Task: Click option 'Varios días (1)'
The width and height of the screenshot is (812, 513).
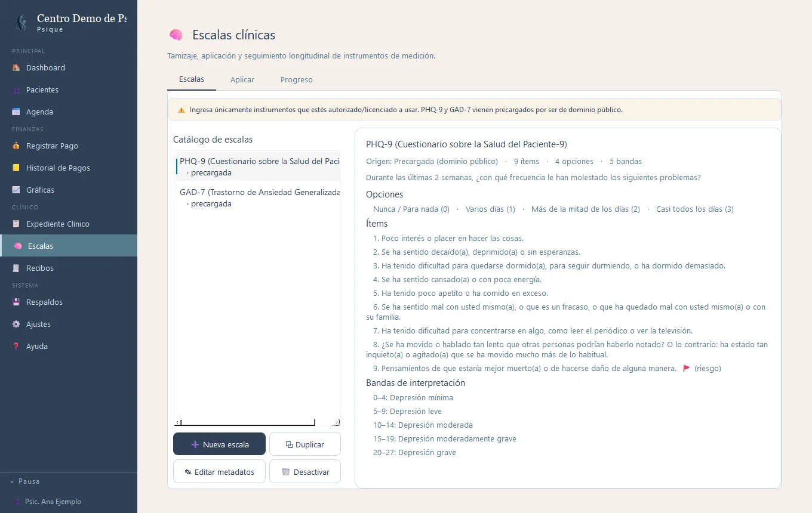Action: click(490, 209)
